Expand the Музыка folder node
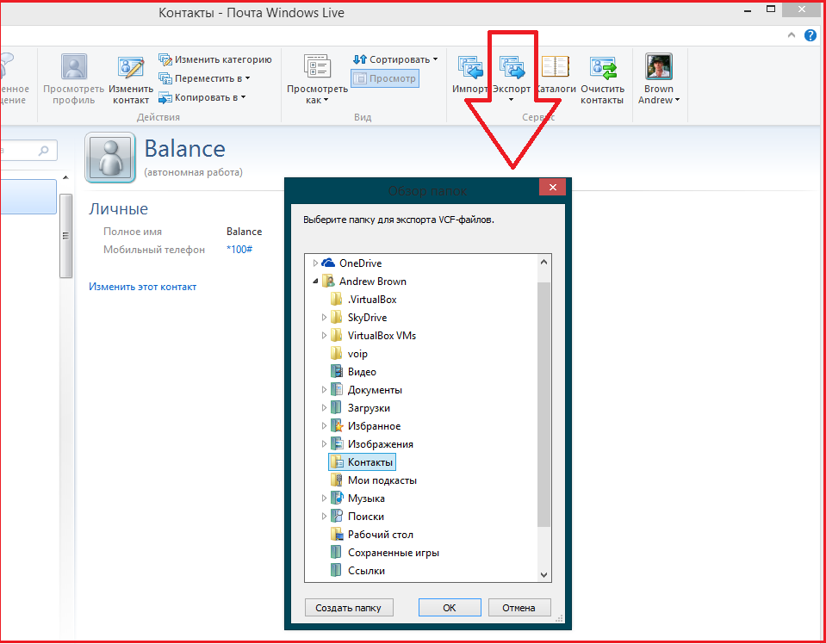The height and width of the screenshot is (644, 826). pyautogui.click(x=324, y=498)
